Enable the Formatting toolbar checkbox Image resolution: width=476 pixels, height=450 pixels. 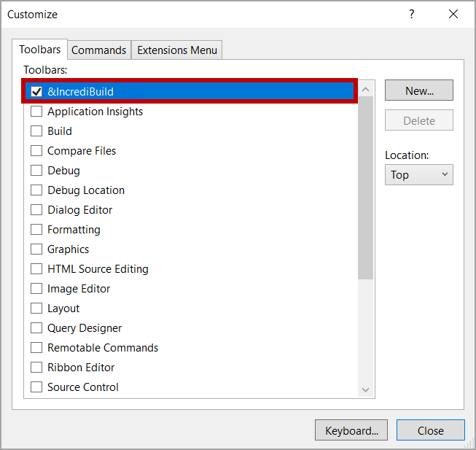(x=36, y=230)
